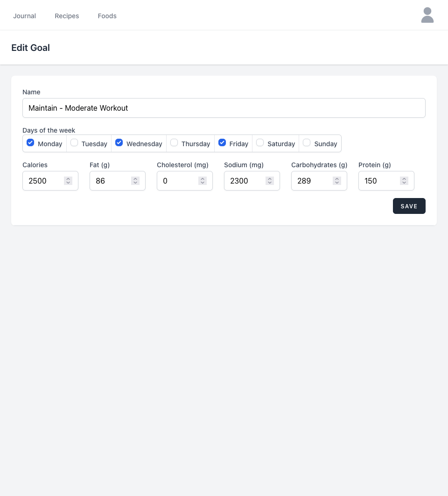
Task: Open the Recipes navigation link
Action: point(67,16)
